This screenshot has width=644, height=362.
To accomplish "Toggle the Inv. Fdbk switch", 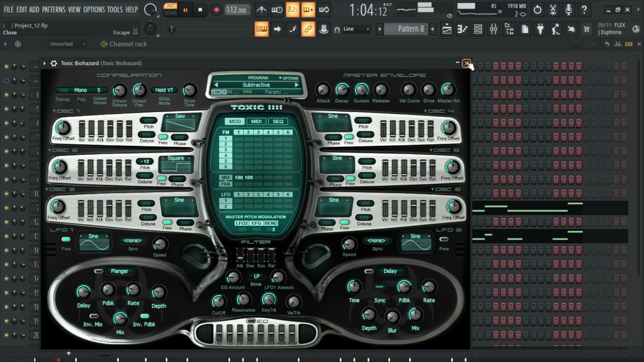I will (x=144, y=316).
